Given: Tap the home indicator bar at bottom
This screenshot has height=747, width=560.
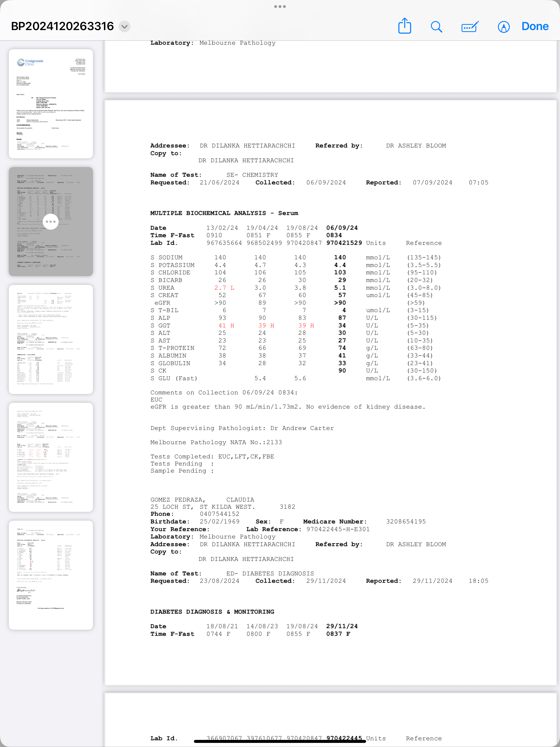Looking at the screenshot, I should coord(280,742).
